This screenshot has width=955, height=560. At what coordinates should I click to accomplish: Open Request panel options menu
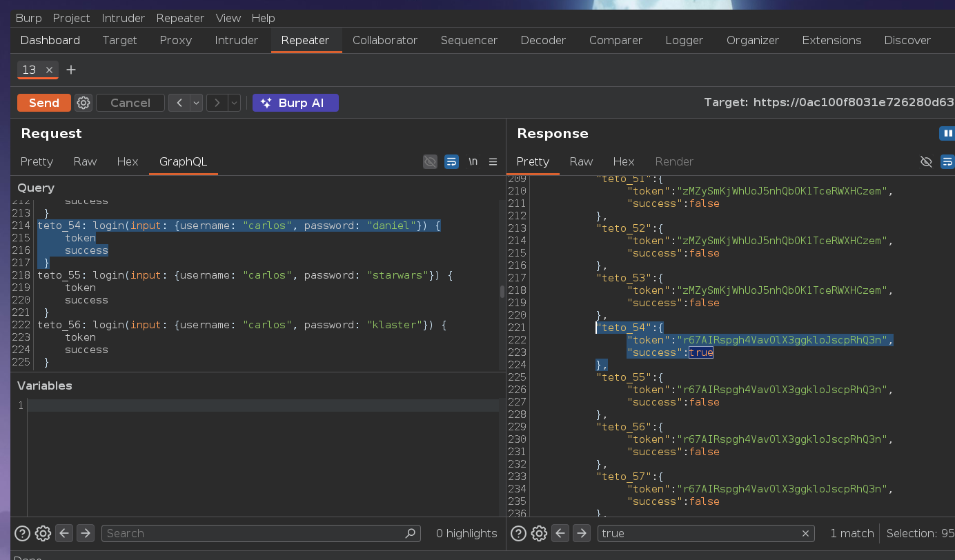click(x=493, y=161)
